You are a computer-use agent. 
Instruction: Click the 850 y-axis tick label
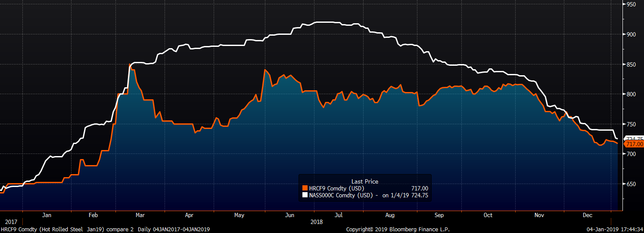coord(632,64)
